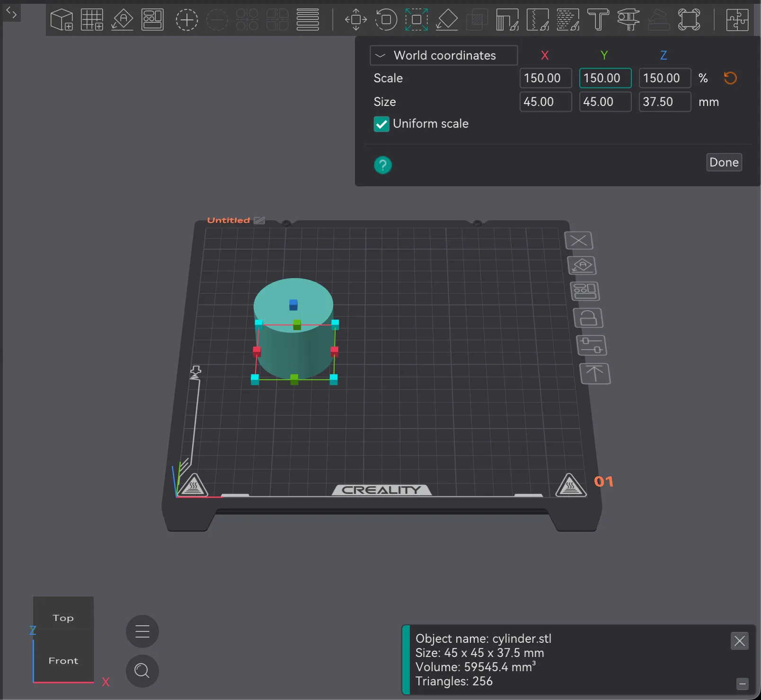
Task: Open the Assembly view puzzle icon
Action: point(737,20)
